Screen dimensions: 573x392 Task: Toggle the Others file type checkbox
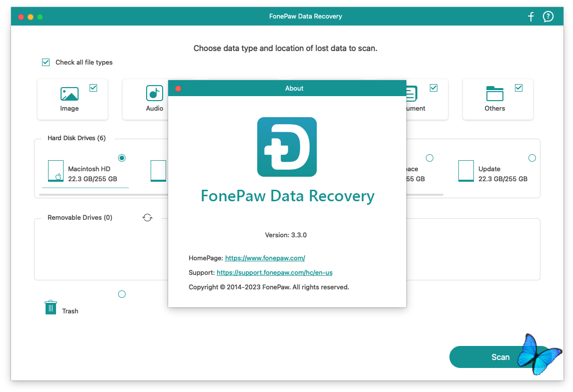(518, 88)
